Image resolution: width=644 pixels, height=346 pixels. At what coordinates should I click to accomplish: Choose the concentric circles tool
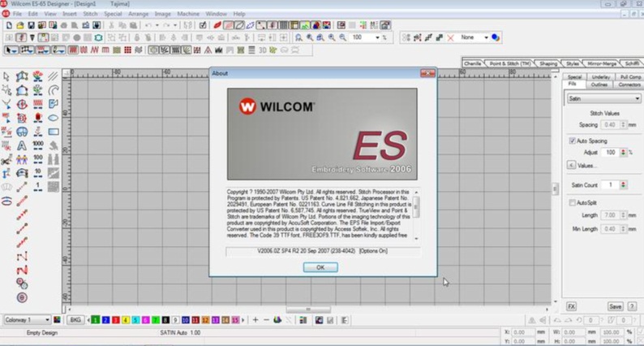pos(22,297)
